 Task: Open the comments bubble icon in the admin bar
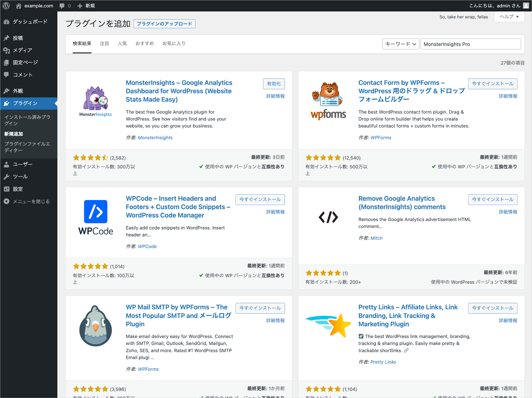62,6
